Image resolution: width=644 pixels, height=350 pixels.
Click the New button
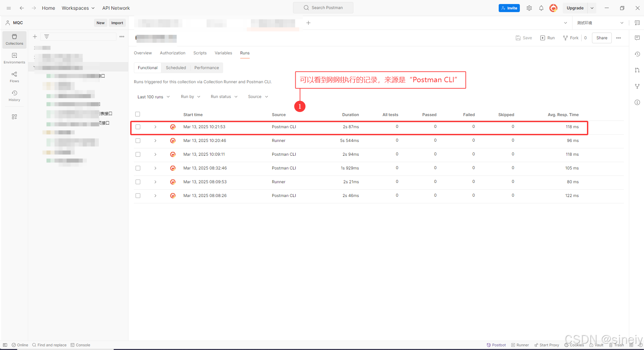click(101, 23)
